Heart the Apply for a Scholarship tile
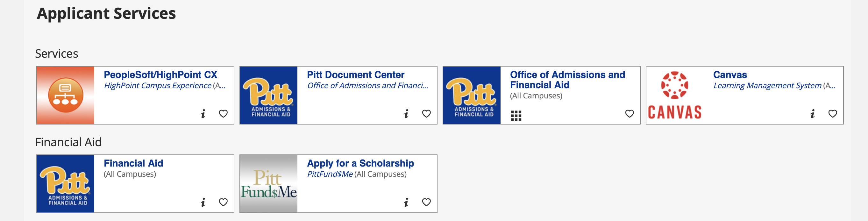The height and width of the screenshot is (221, 868). [x=426, y=203]
